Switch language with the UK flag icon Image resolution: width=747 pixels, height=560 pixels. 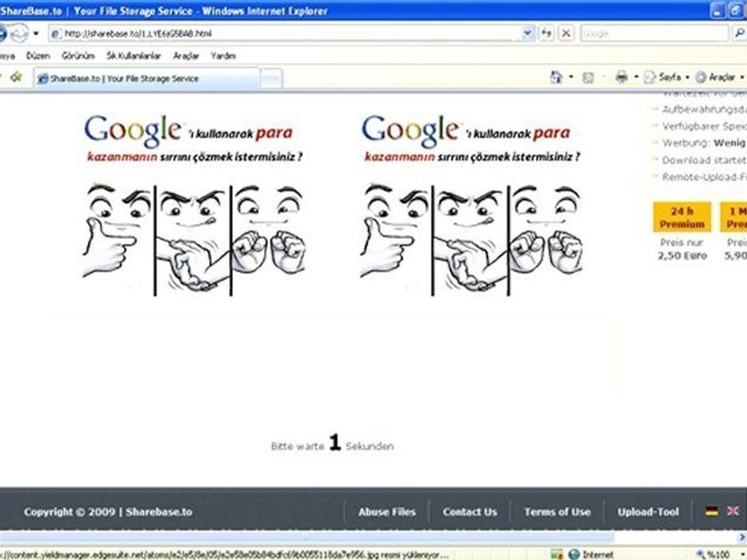coord(733,511)
